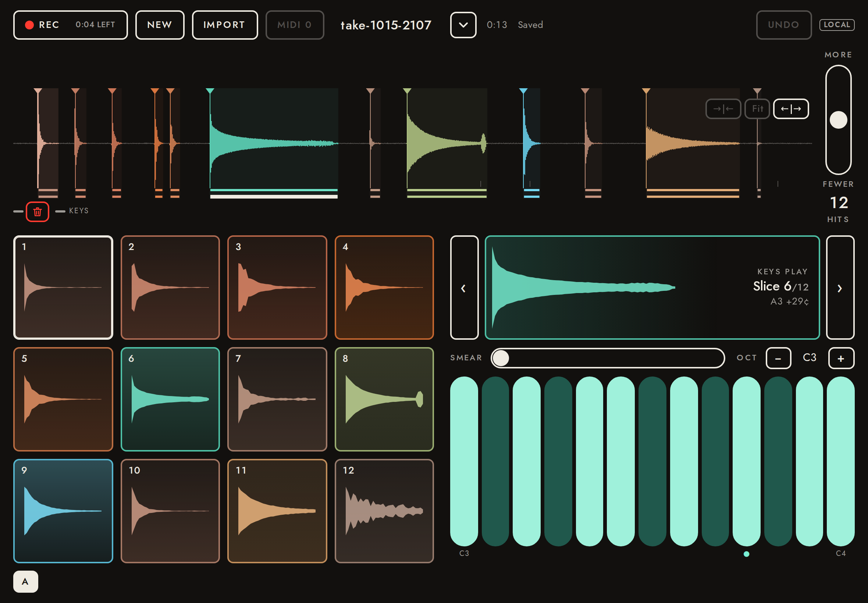Lower octave with the minus button
Screen dimensions: 868x603
(x=778, y=358)
